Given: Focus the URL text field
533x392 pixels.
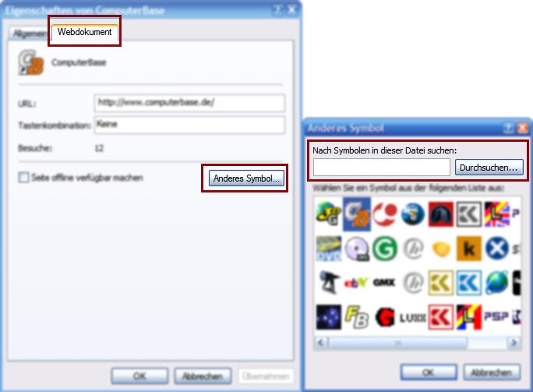Looking at the screenshot, I should (x=189, y=103).
